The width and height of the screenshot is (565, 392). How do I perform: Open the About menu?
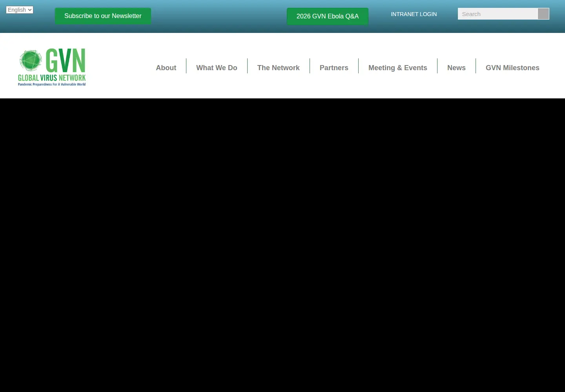point(166,68)
